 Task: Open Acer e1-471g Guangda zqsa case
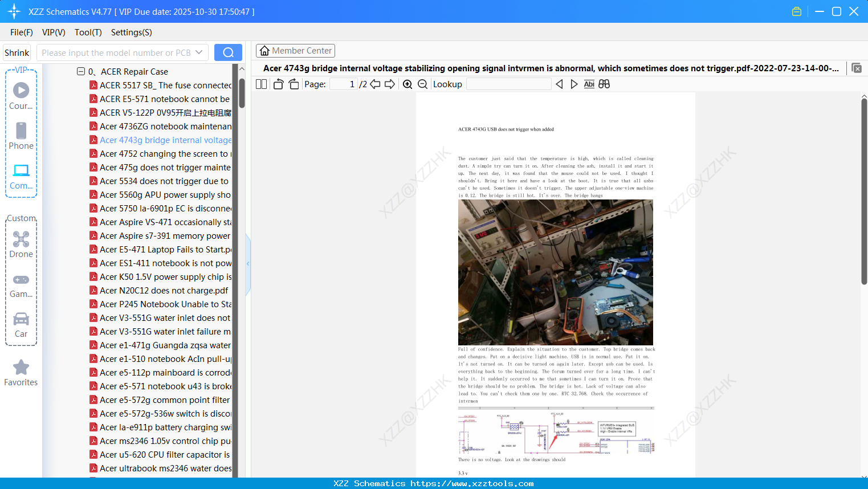click(x=161, y=345)
